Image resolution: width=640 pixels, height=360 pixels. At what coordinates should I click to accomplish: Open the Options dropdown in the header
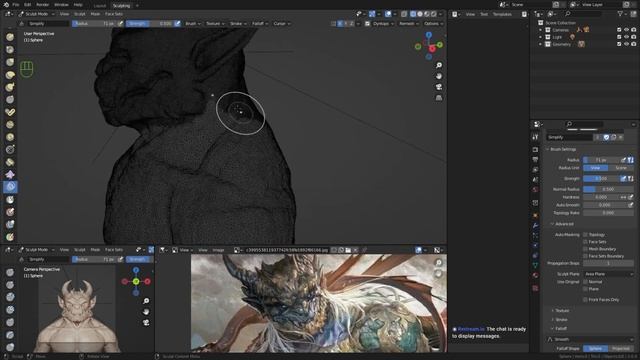pyautogui.click(x=433, y=24)
